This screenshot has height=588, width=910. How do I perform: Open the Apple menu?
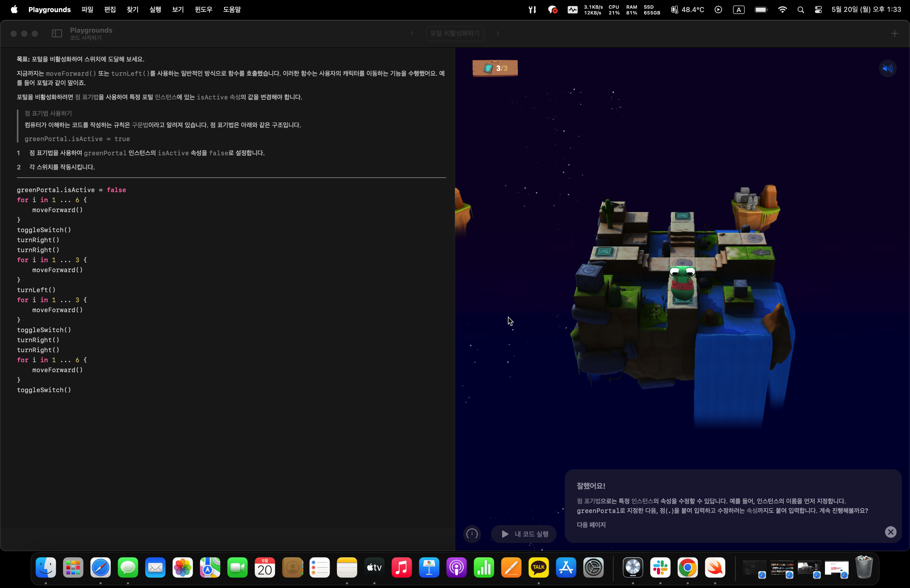(x=14, y=9)
